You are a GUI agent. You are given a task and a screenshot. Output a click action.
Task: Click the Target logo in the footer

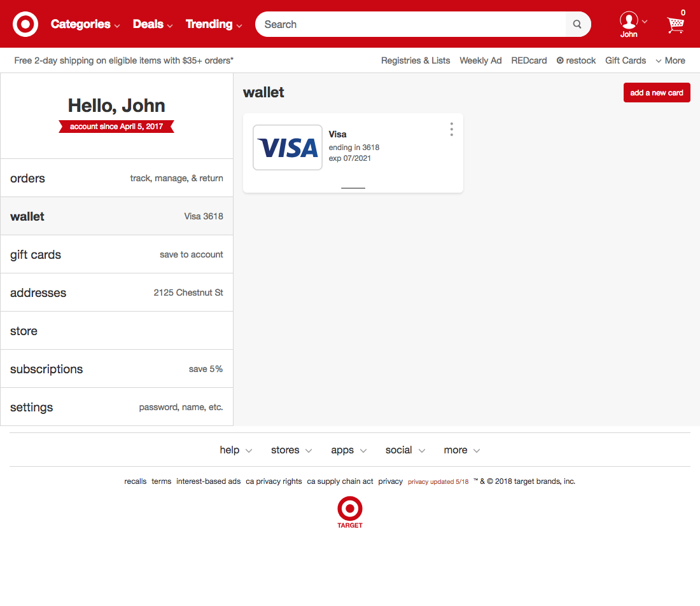pyautogui.click(x=349, y=509)
